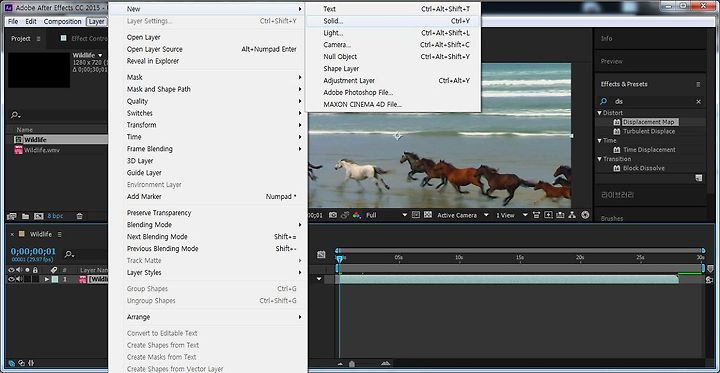Delete selected project item trash icon
Image resolution: width=720 pixels, height=373 pixels.
pos(79,216)
